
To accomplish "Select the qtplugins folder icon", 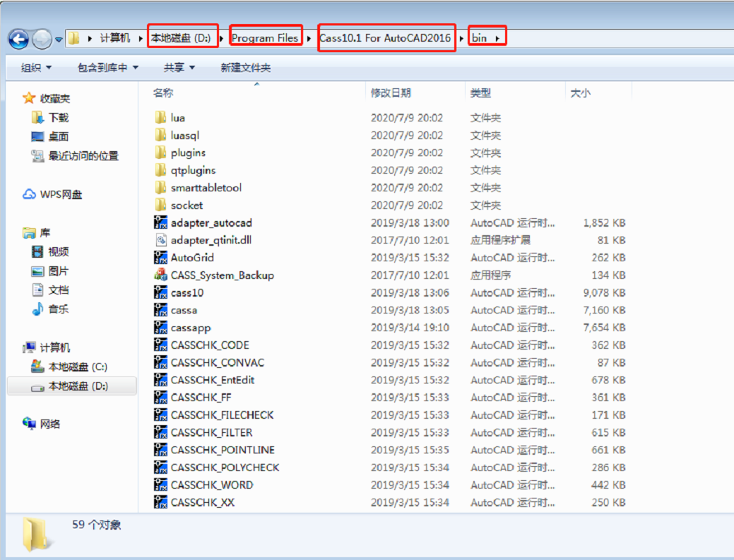I will [x=160, y=169].
